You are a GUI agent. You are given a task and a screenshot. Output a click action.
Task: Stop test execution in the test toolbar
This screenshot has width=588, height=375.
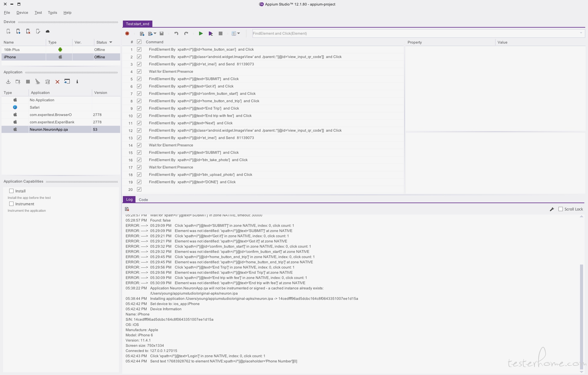(x=221, y=33)
